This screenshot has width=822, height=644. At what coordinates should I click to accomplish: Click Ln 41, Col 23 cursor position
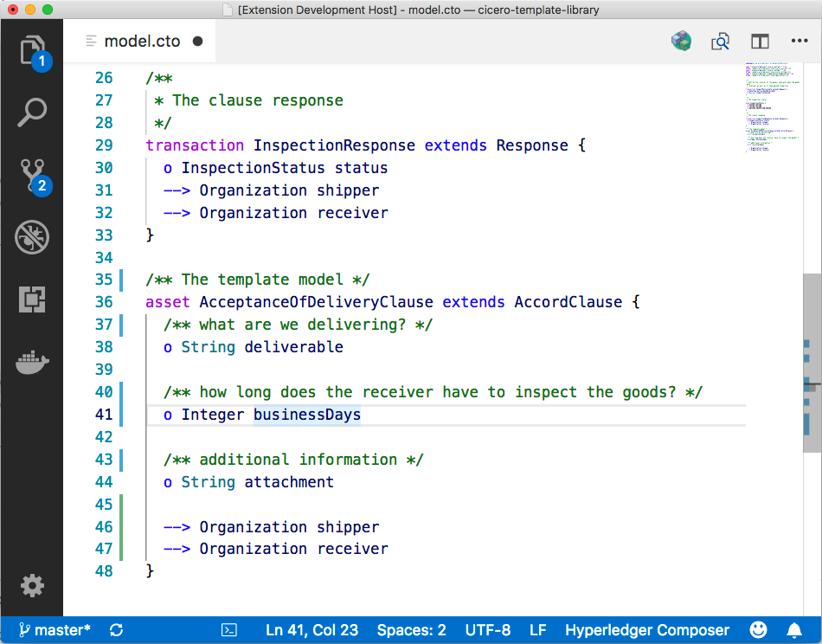(x=311, y=630)
